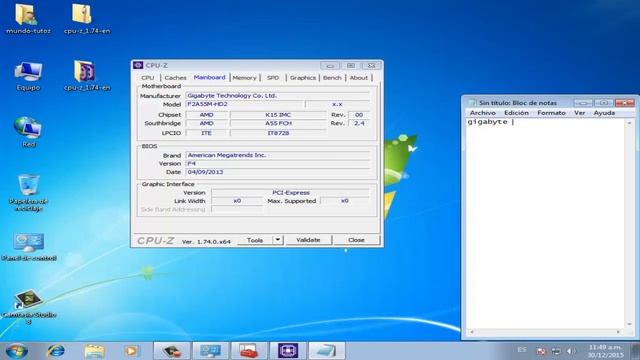The image size is (640, 360).
Task: Select the Equipo desktop icon
Action: click(x=28, y=75)
